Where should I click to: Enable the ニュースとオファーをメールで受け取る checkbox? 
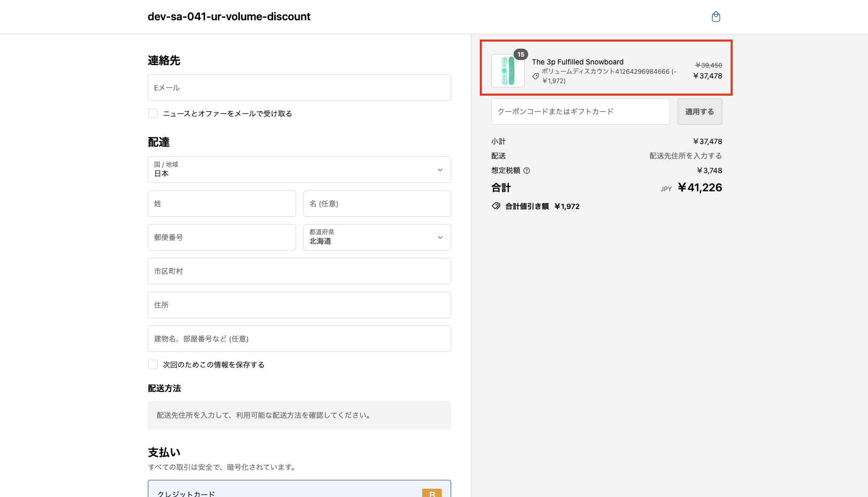[x=152, y=113]
